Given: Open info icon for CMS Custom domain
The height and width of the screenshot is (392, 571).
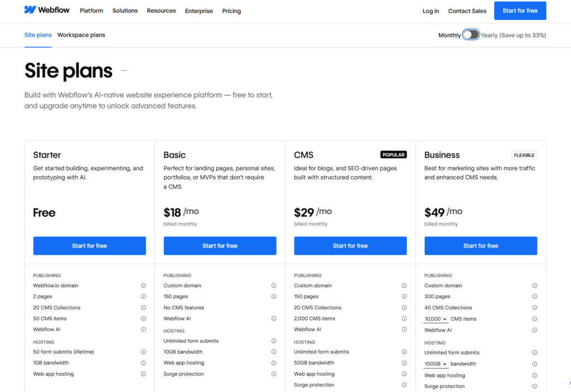Looking at the screenshot, I should [x=404, y=285].
